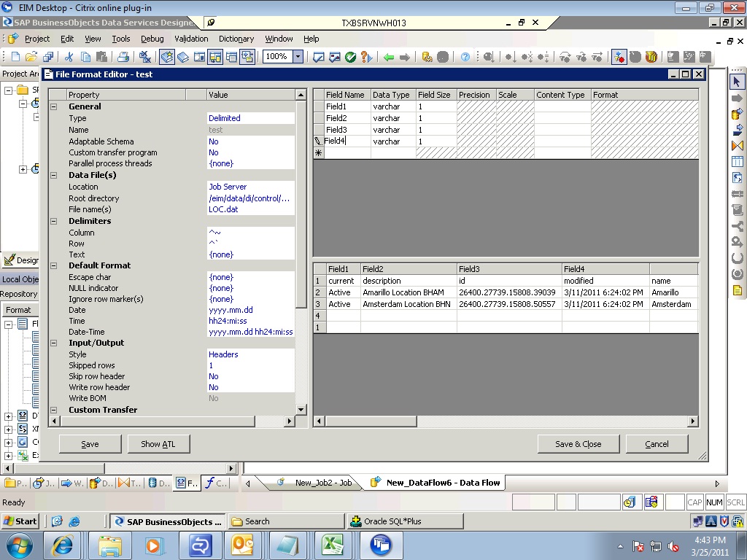Toggle Write row header to Yes

[x=212, y=387]
